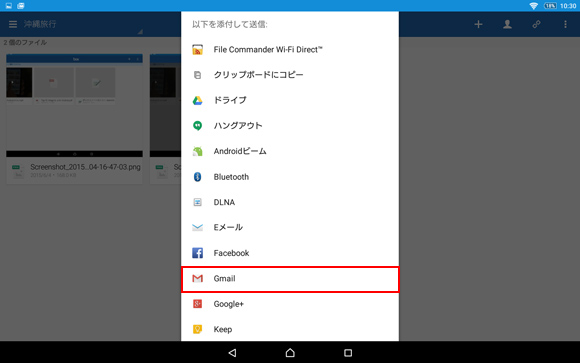
Task: Open the hamburger navigation menu
Action: pos(13,24)
